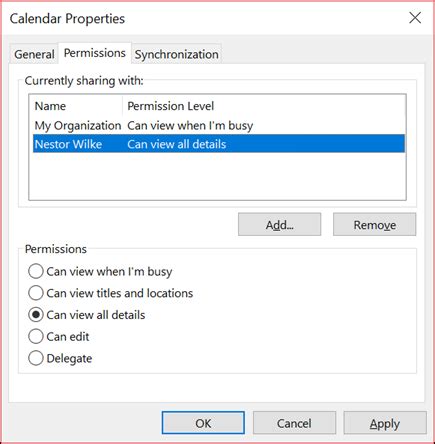The width and height of the screenshot is (435, 444).
Task: Remove the selected sharing entry
Action: tap(375, 225)
